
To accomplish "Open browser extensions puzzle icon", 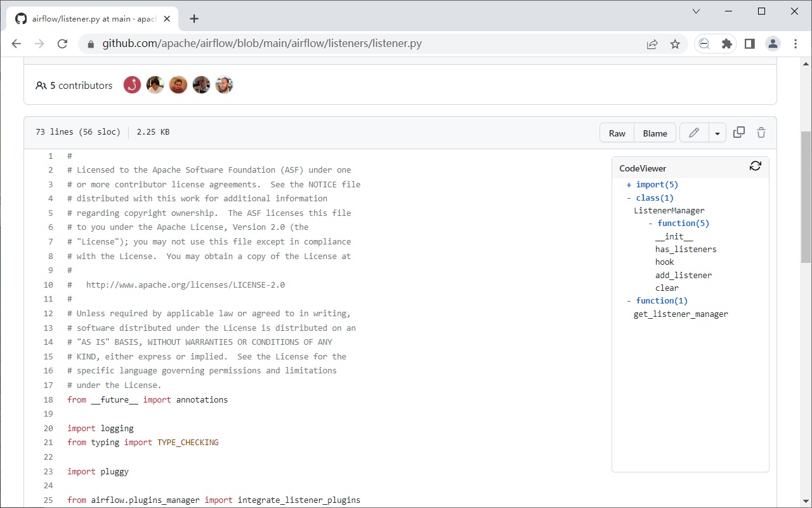I will point(726,43).
